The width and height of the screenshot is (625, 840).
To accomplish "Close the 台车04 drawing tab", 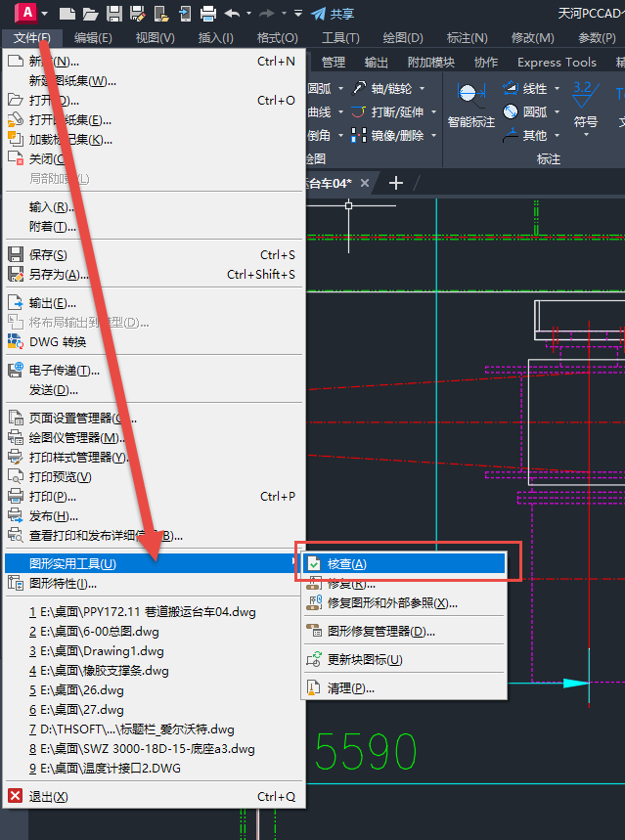I will [365, 183].
